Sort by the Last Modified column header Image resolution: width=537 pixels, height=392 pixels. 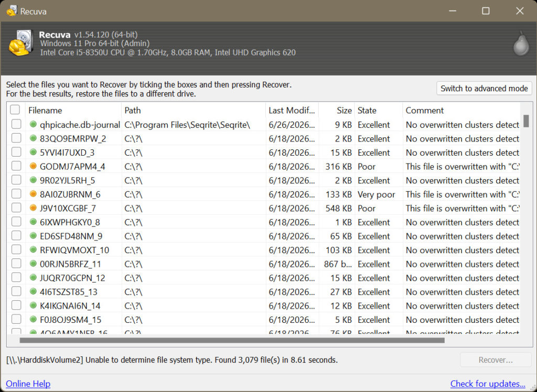point(292,110)
